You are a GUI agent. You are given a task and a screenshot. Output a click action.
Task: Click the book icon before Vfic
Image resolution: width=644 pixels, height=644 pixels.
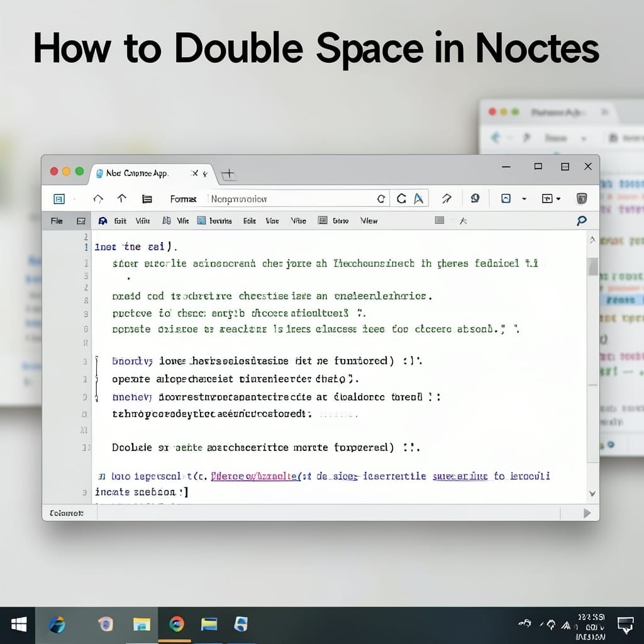pos(166,221)
